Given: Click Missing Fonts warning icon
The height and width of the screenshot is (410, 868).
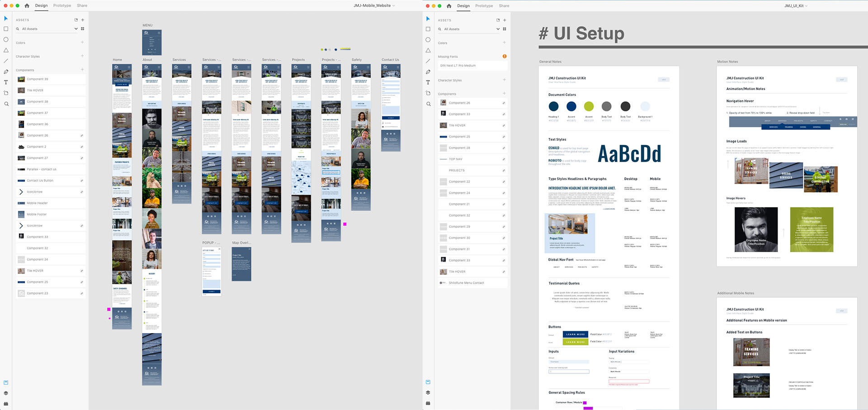Looking at the screenshot, I should pos(505,57).
